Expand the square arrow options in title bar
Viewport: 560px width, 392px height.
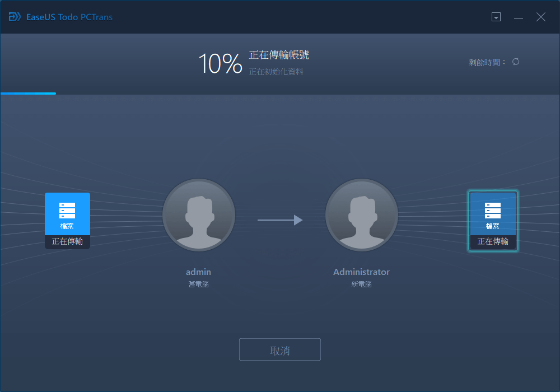[x=496, y=17]
